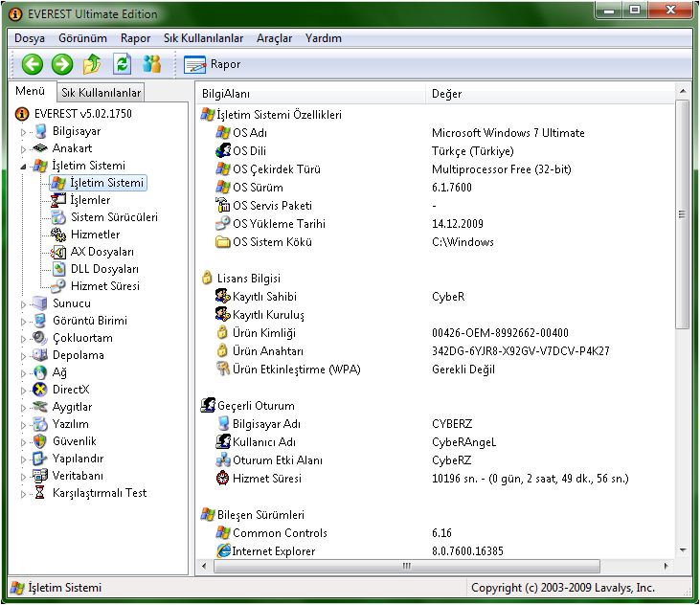Click the Çokluortam speaker icon
The width and height of the screenshot is (700, 605).
(39, 338)
